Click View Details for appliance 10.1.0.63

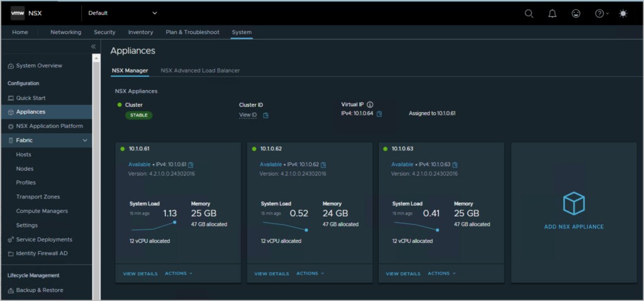tap(402, 274)
